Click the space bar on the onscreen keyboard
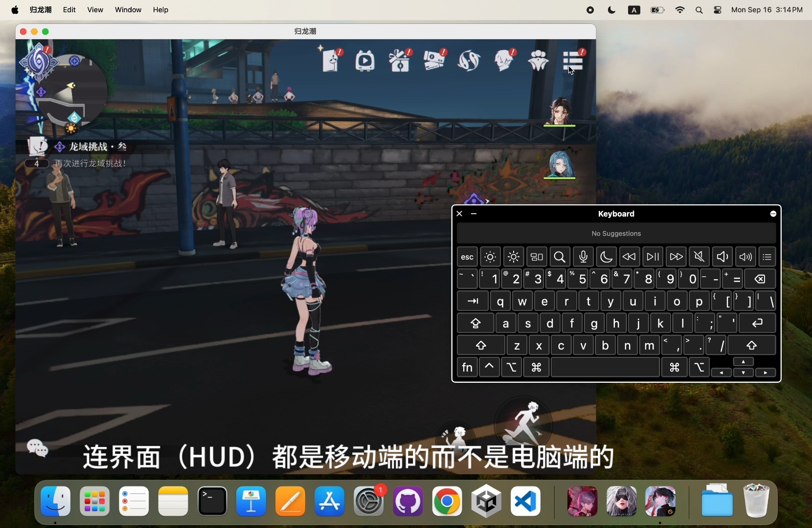812x528 pixels. coord(606,367)
